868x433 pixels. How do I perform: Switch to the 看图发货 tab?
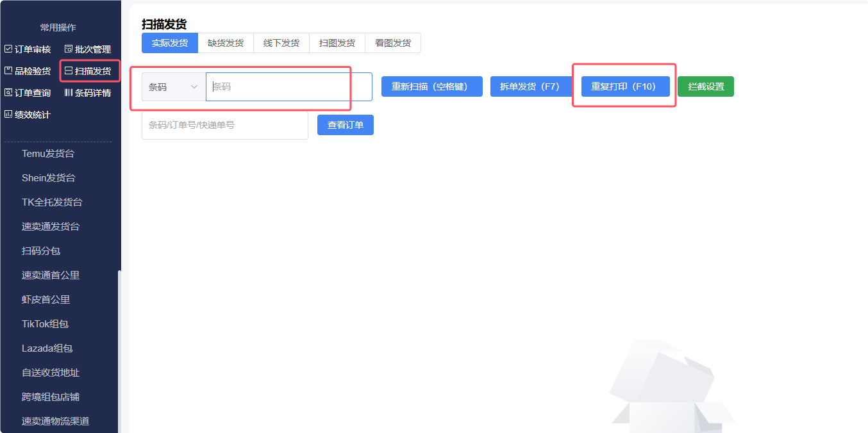coord(393,43)
